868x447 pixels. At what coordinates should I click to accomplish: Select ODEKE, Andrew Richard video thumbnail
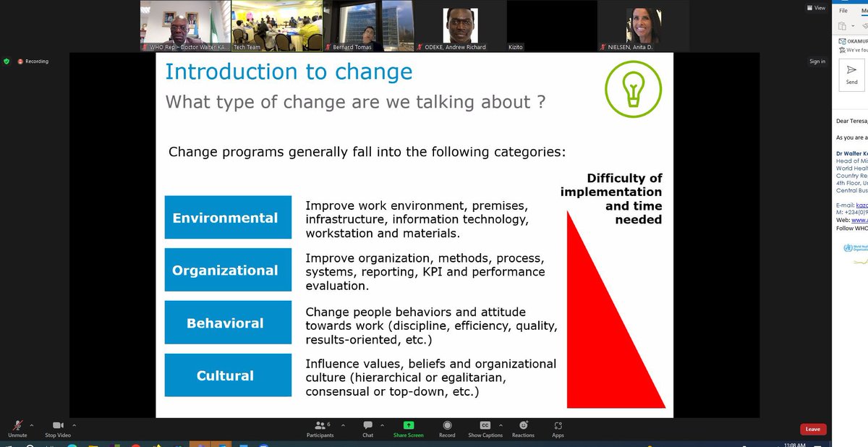click(459, 26)
